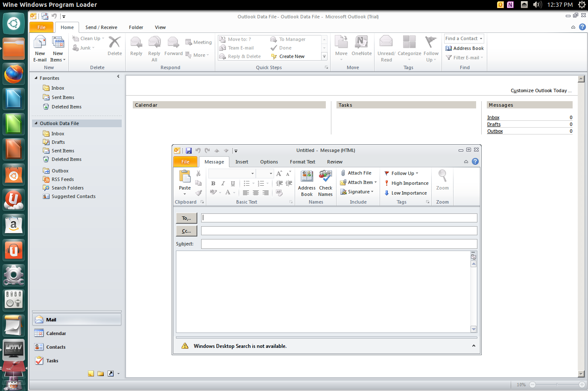Click the Reply icon in Respond group
This screenshot has width=588, height=391.
click(x=136, y=42)
